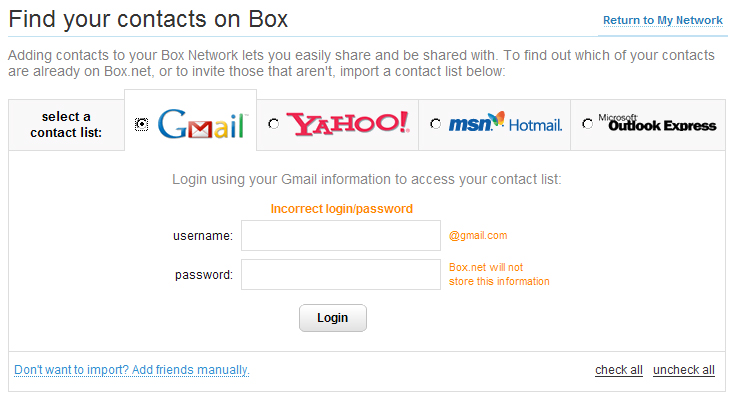Screen dimensions: 735x399
Task: Click the Microsoft Outlook Express logo
Action: (x=657, y=123)
